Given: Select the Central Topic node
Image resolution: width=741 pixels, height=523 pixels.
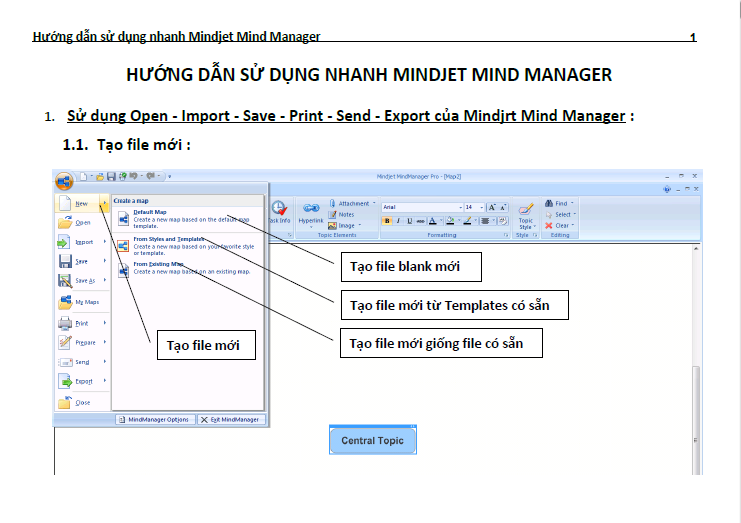Looking at the screenshot, I should (x=372, y=440).
